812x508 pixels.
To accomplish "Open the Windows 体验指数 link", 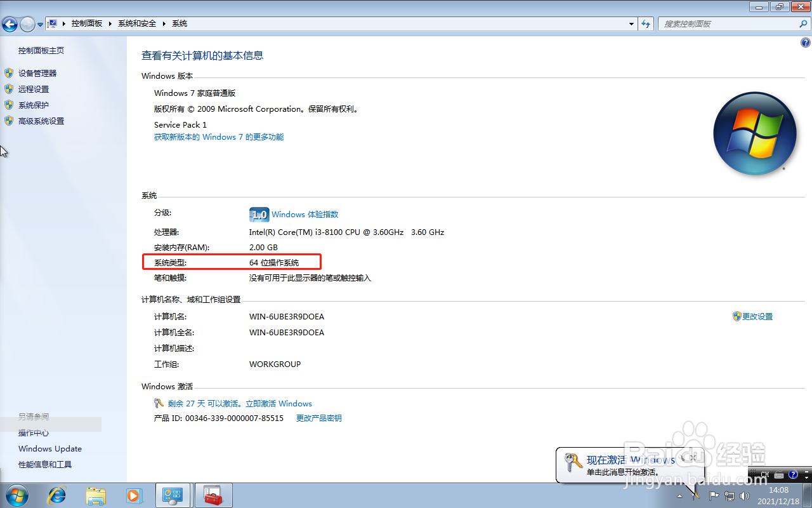I will (x=305, y=214).
